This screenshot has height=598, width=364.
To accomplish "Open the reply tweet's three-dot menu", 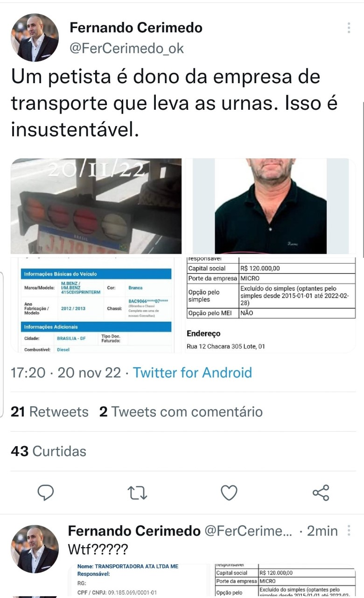I will 349,531.
